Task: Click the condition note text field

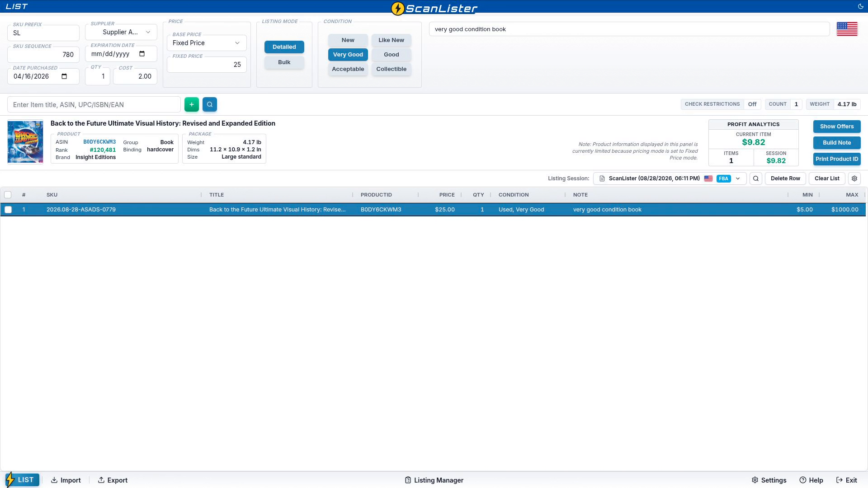Action: click(x=629, y=29)
